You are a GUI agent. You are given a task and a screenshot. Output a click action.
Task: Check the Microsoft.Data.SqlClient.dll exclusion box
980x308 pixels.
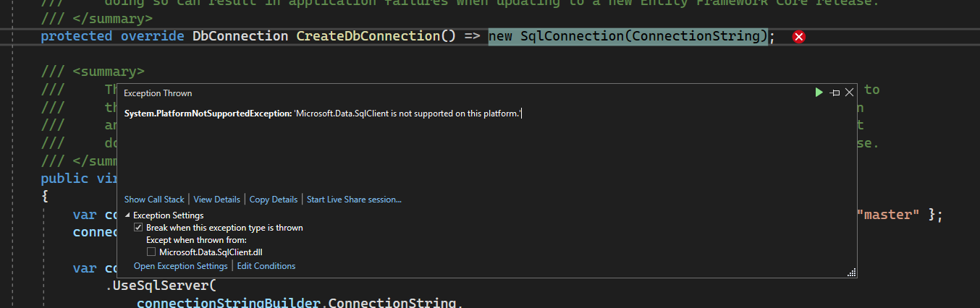point(151,252)
